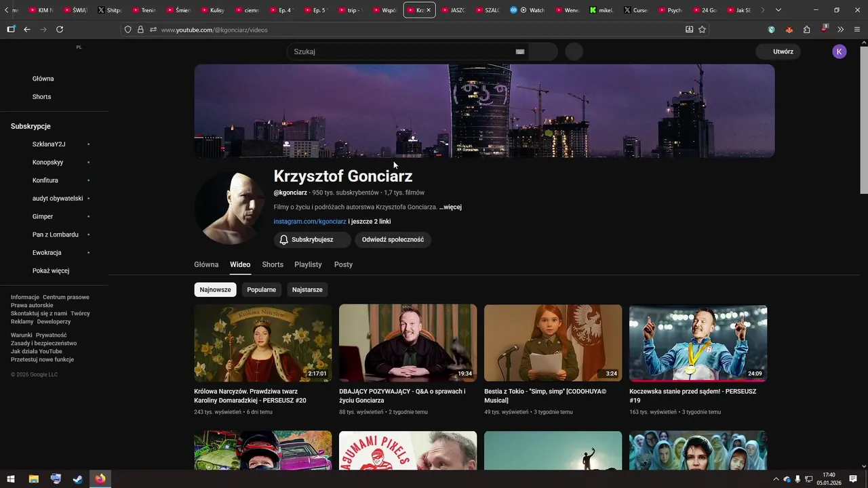This screenshot has width=868, height=488.
Task: Click Prawa autorskie footer link
Action: tap(32, 306)
